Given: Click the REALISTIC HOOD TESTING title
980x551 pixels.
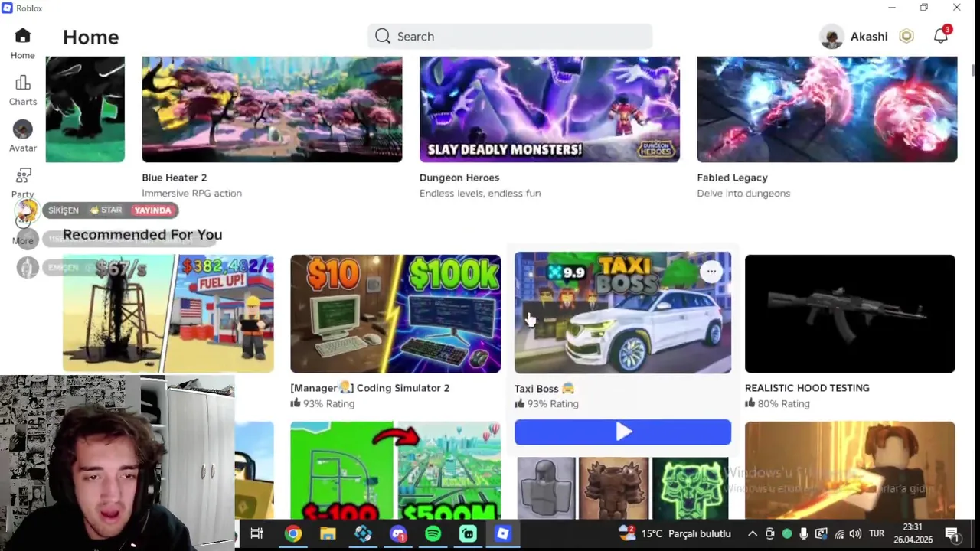Looking at the screenshot, I should 807,388.
